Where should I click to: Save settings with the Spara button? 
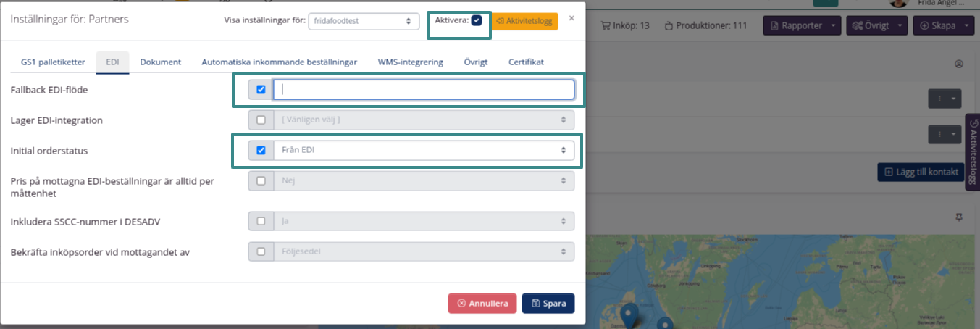[548, 304]
